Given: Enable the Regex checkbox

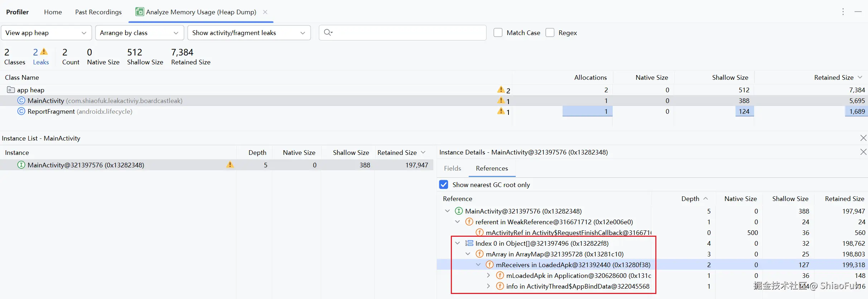Looking at the screenshot, I should (550, 33).
